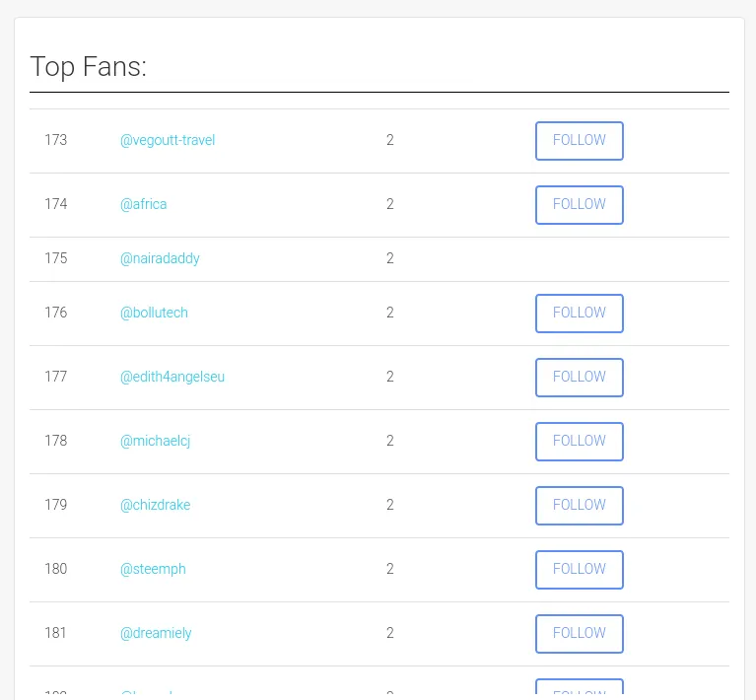Visit the @steemph profile
Viewport: 756px width, 700px height.
point(153,570)
